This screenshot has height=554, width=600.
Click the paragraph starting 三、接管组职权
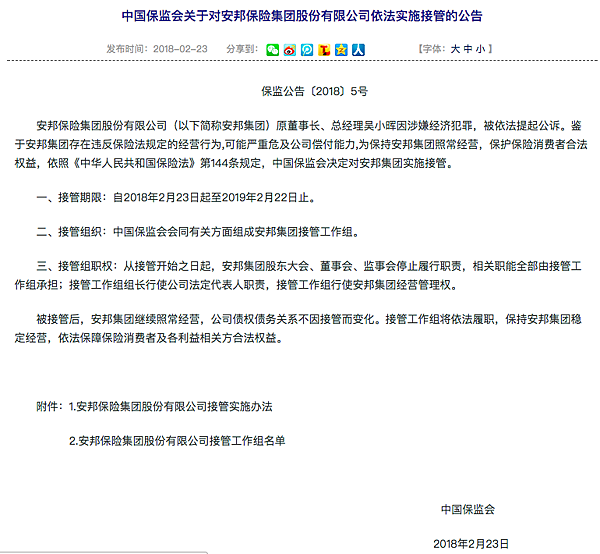298,275
